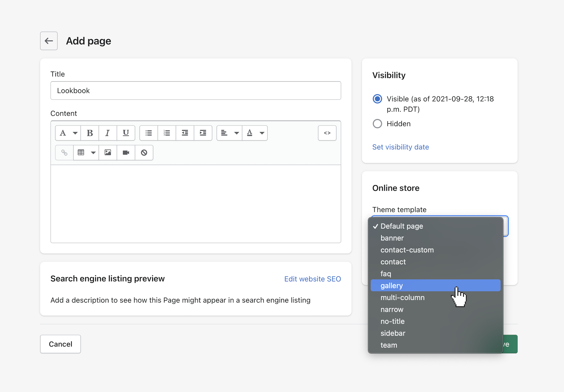Viewport: 564px width, 392px height.
Task: Choose gallery from the theme template list
Action: pos(391,286)
